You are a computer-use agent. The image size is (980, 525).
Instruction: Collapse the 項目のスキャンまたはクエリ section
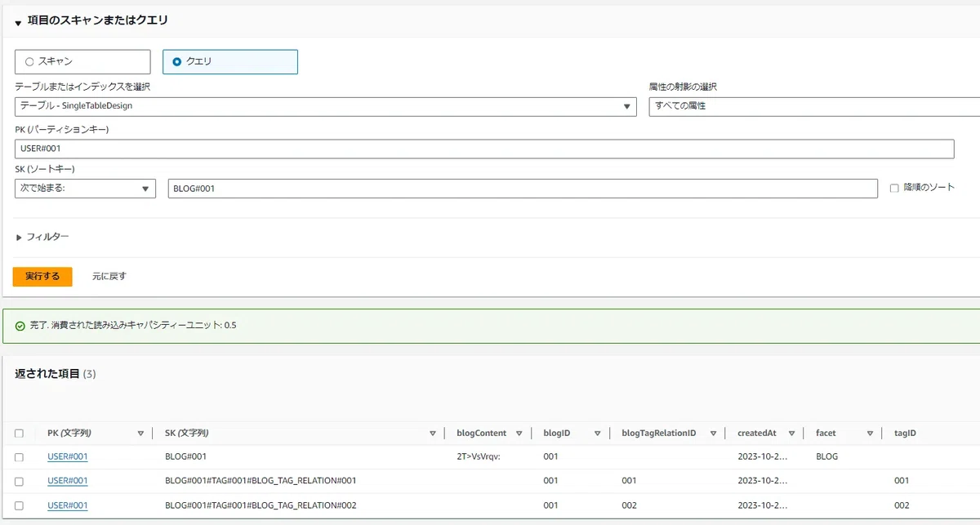pyautogui.click(x=18, y=23)
